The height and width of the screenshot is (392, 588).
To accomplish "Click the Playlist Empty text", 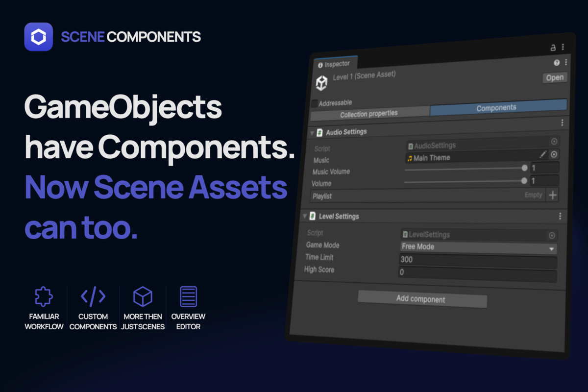I will point(534,195).
